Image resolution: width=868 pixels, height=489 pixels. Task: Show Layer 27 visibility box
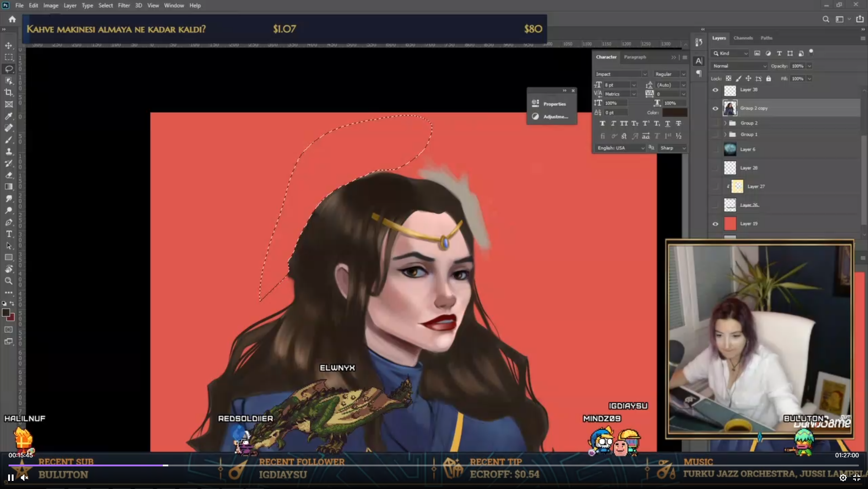click(x=715, y=187)
